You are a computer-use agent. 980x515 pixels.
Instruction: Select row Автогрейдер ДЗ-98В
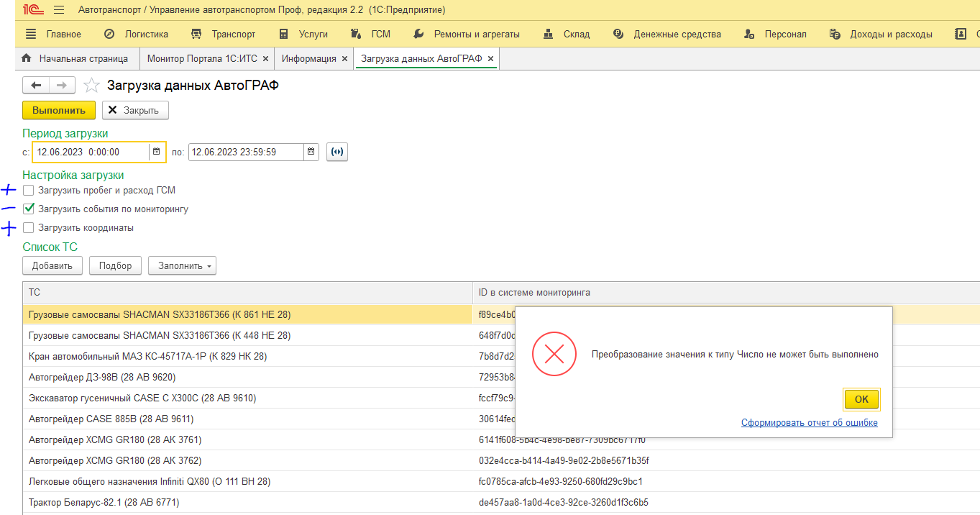pos(247,377)
